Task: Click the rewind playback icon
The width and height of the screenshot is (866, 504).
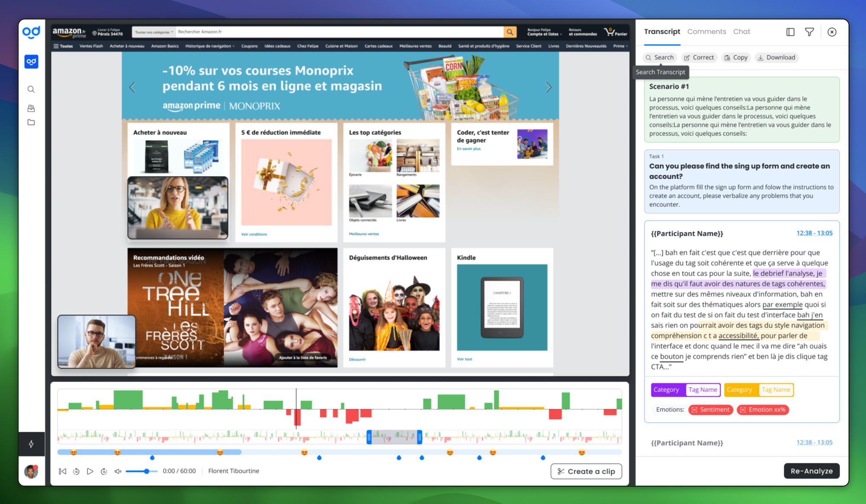Action: click(x=76, y=471)
